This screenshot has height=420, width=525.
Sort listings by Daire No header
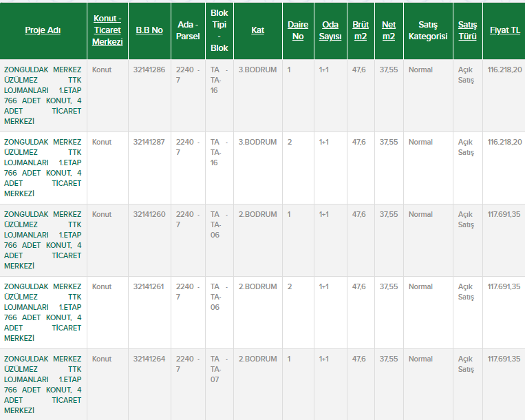297,30
